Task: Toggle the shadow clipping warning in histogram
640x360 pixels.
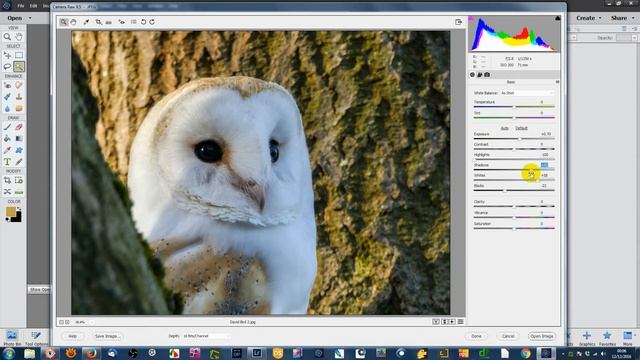Action: [471, 18]
